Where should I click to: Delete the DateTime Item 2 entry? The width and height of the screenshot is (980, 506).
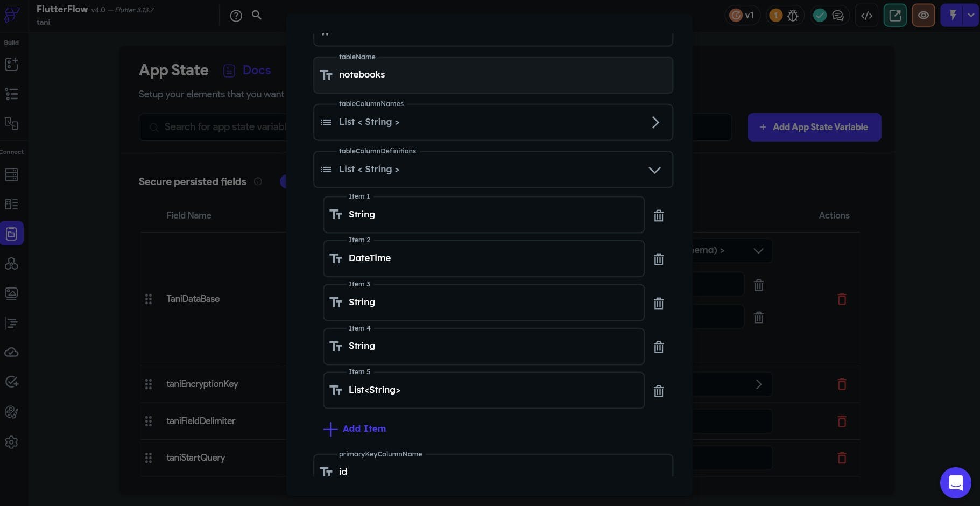click(x=658, y=259)
